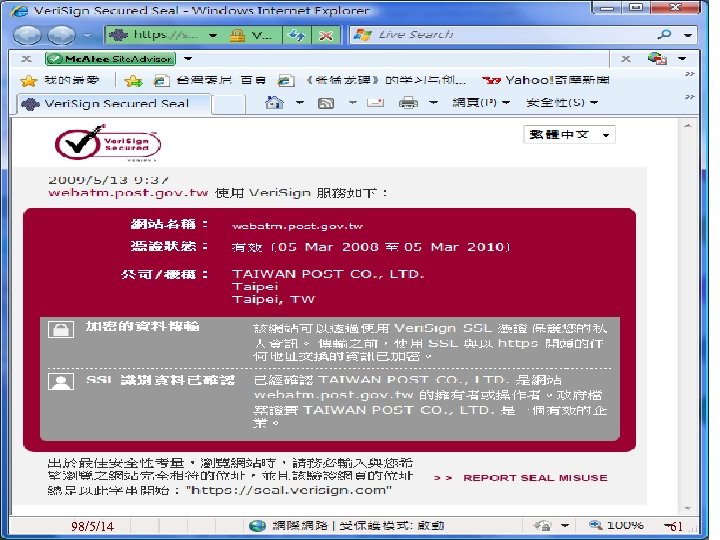The image size is (720, 540).
Task: Click the red Stop loading icon
Action: coord(326,35)
